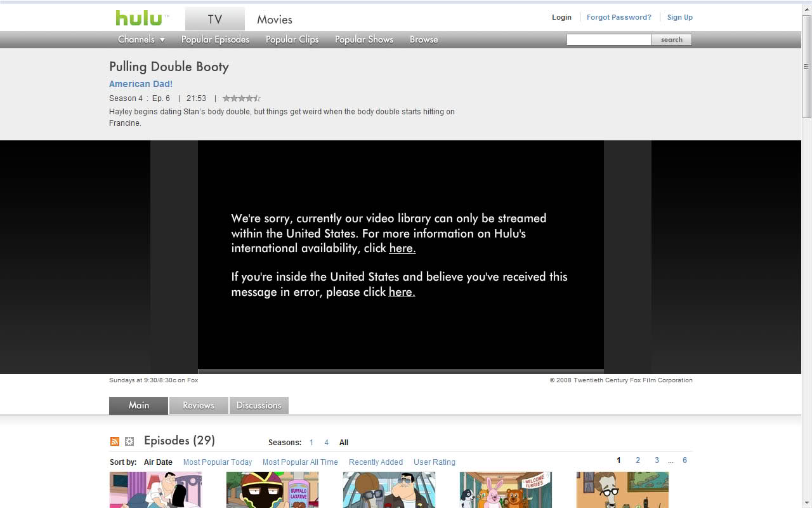Screen dimensions: 812x508
Task: Filter episodes by Season 1
Action: [x=311, y=443]
